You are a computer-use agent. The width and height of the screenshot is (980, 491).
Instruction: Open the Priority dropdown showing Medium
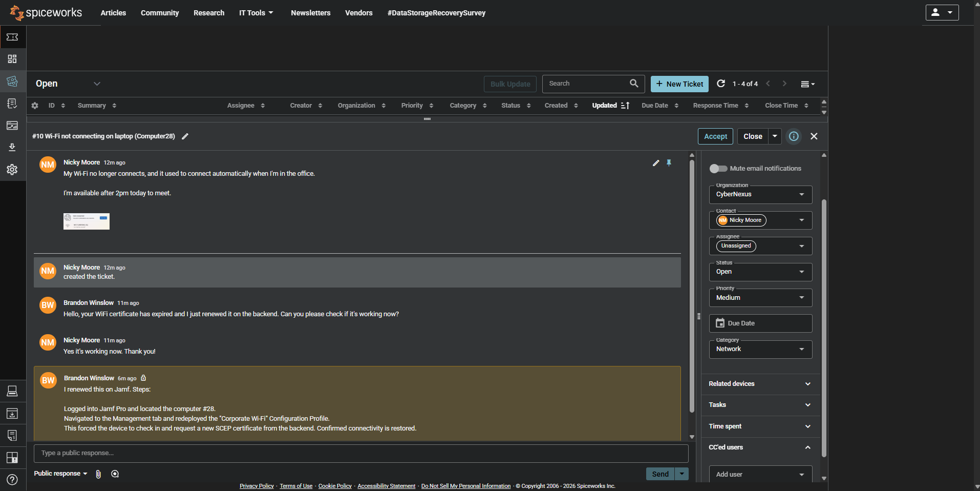point(761,297)
